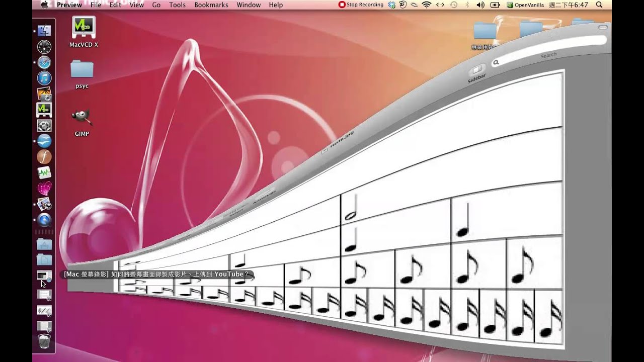Select the GIMP desktop icon
This screenshot has height=362, width=644.
pos(82,122)
